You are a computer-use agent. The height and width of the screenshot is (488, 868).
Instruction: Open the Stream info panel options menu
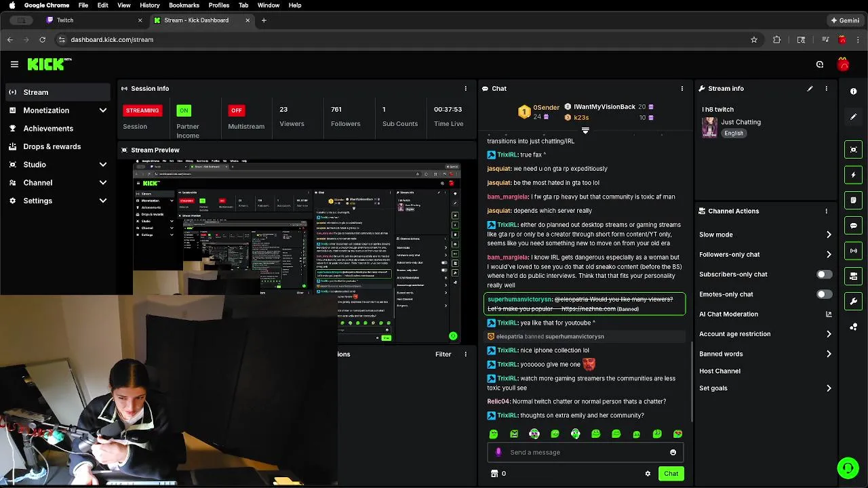point(826,89)
